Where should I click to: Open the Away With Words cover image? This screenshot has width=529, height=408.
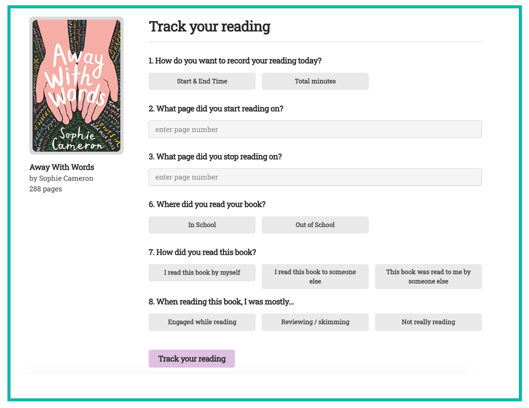[x=76, y=86]
